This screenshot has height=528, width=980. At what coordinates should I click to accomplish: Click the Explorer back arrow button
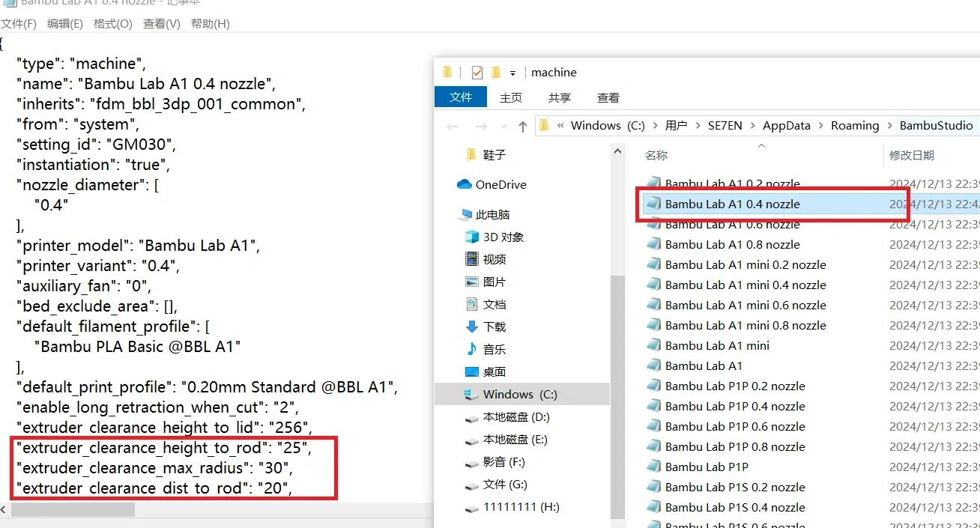point(453,126)
